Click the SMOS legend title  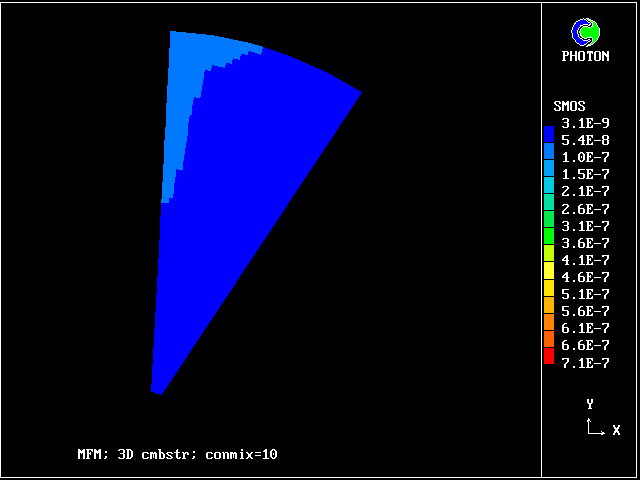pyautogui.click(x=569, y=106)
